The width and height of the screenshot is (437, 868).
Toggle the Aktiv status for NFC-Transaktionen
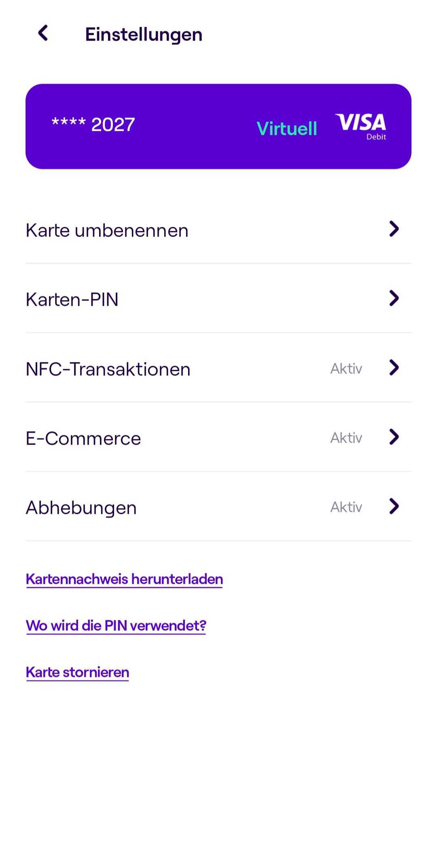coord(346,368)
